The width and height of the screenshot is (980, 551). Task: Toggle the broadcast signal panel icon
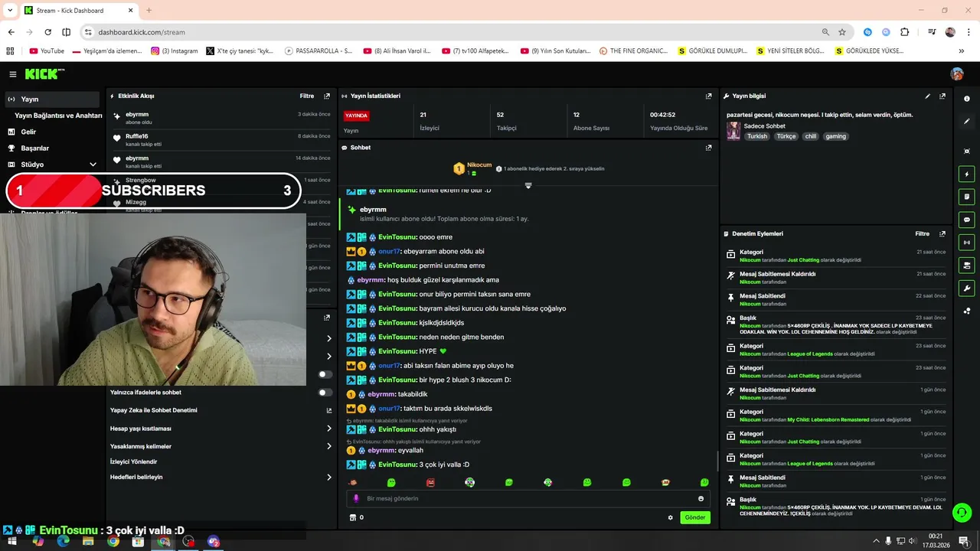point(967,243)
